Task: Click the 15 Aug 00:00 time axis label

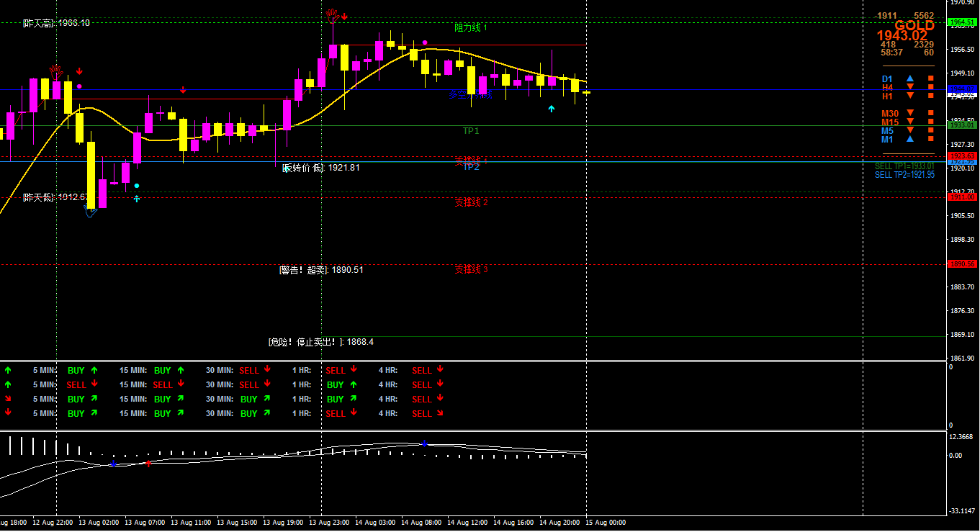Action: [x=606, y=523]
